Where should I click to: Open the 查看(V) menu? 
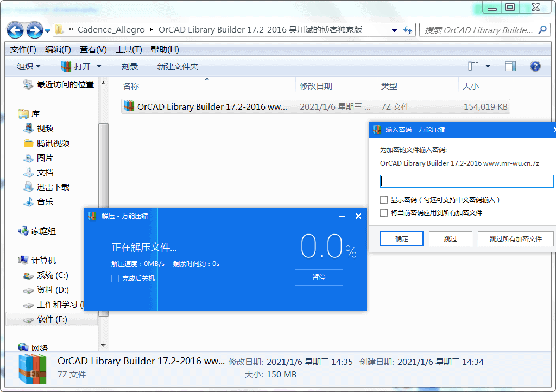pos(93,49)
